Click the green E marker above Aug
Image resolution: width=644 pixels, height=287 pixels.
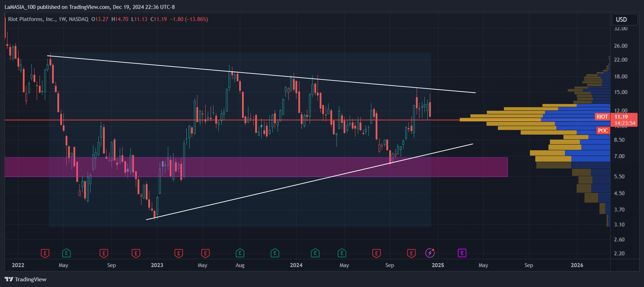tap(240, 253)
